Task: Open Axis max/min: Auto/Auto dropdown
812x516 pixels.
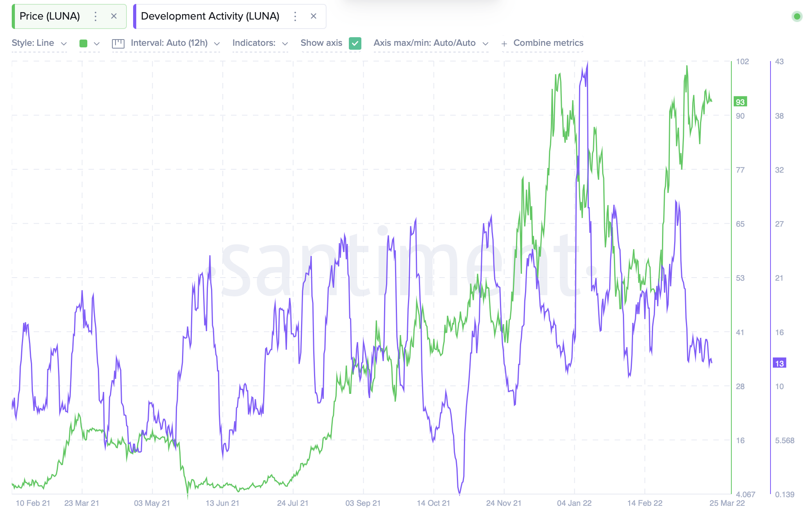Action: coord(431,43)
